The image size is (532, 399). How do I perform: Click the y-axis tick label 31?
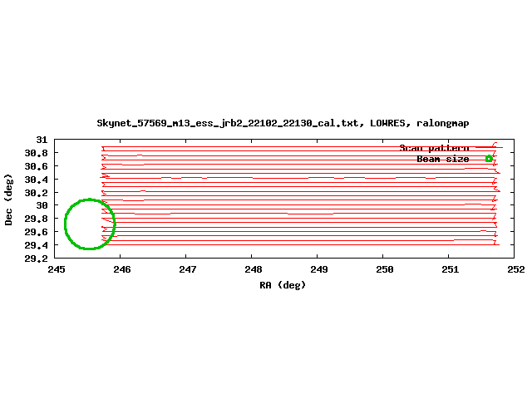pos(42,140)
